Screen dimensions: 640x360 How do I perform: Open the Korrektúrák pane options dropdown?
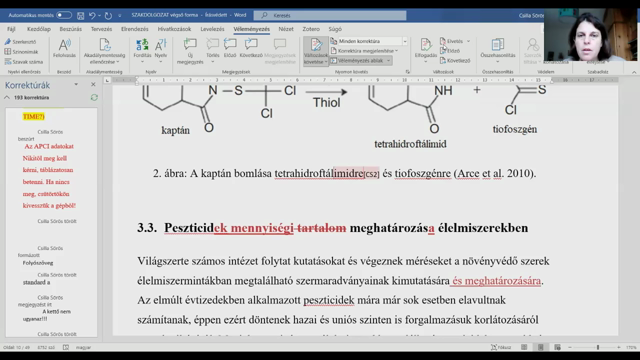[x=76, y=84]
